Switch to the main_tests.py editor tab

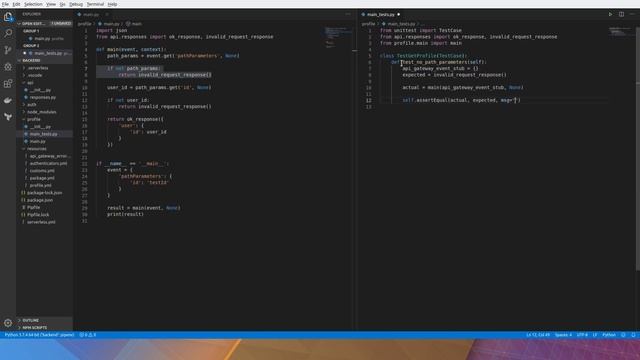tap(380, 14)
